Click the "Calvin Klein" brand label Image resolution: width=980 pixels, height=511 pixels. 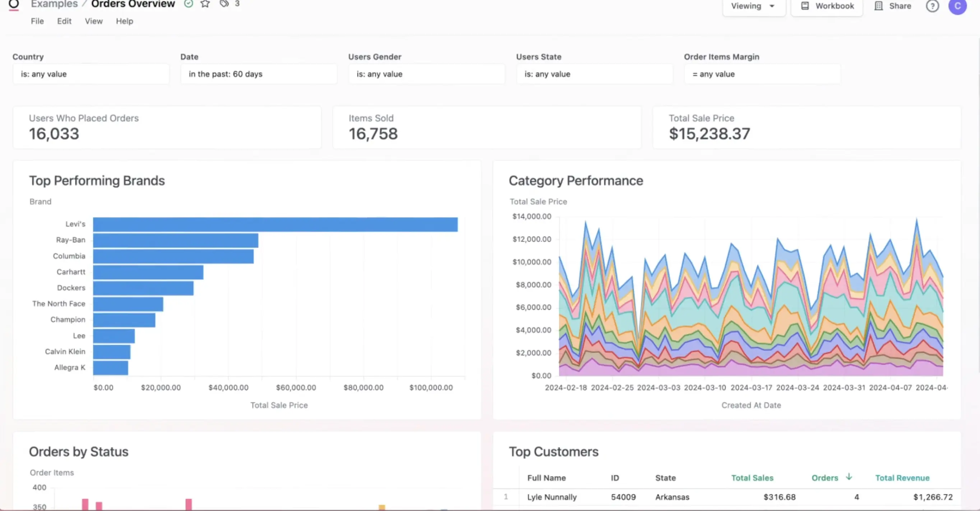click(65, 351)
